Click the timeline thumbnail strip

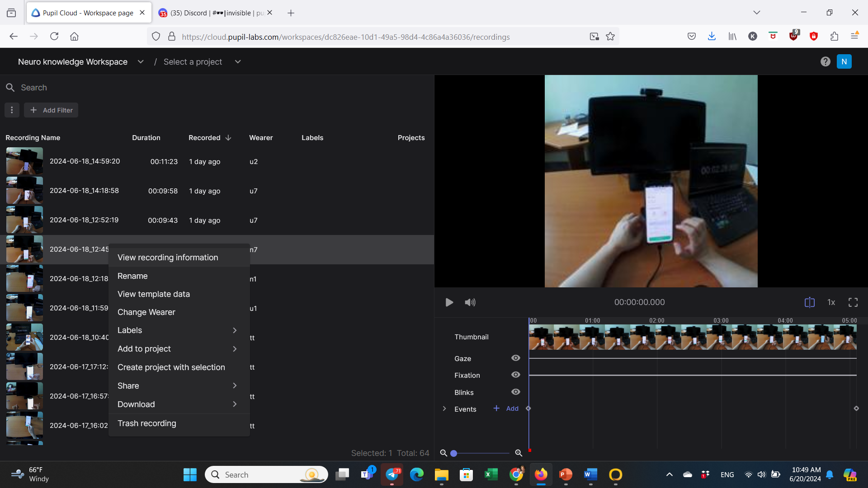(693, 337)
